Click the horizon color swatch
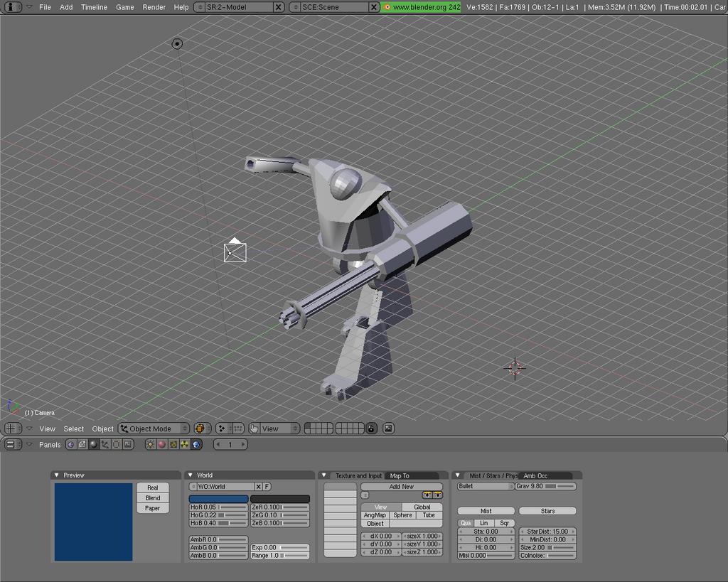This screenshot has width=728, height=582. click(218, 499)
